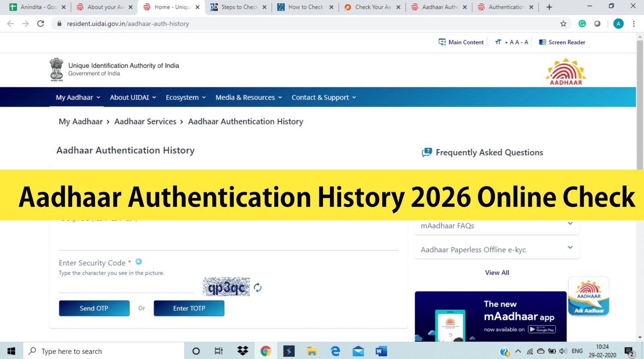Expand the My Aadhaar menu
This screenshot has width=644, height=359.
[x=78, y=97]
